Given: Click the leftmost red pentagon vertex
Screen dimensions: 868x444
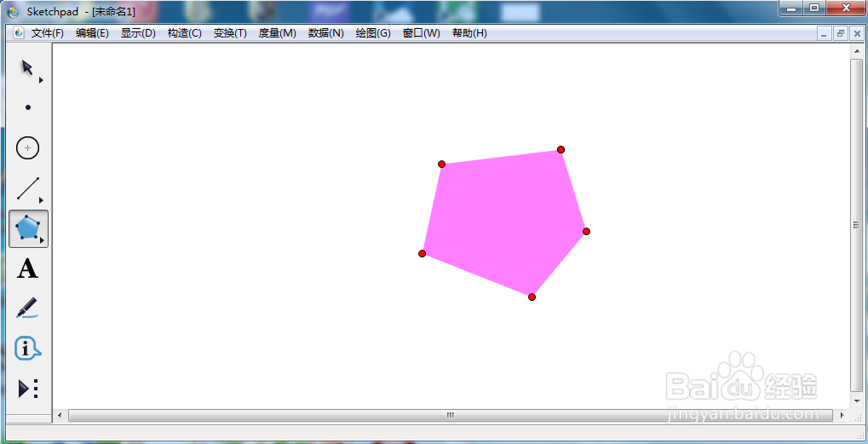Looking at the screenshot, I should [x=423, y=254].
